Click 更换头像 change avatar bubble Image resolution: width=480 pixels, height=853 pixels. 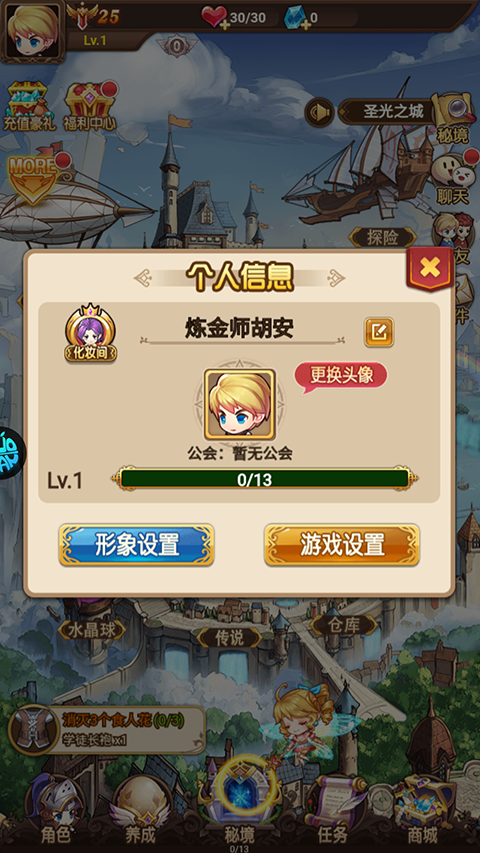pos(341,376)
